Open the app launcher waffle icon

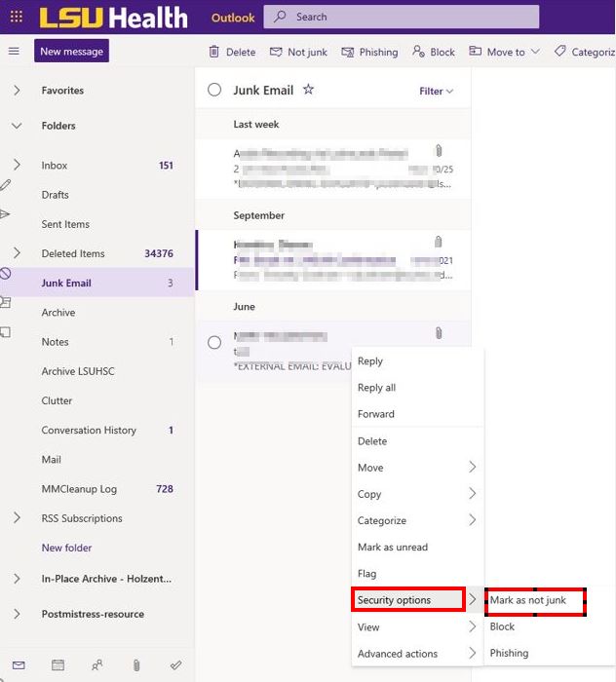click(x=16, y=17)
